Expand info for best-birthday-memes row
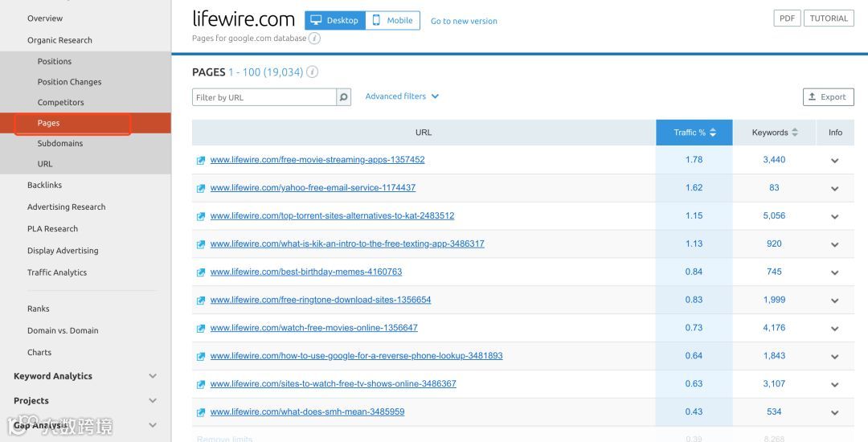The width and height of the screenshot is (868, 442). pos(835,272)
